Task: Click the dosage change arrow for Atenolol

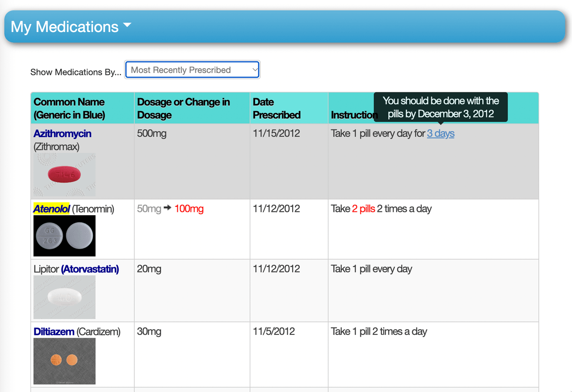Action: (168, 209)
